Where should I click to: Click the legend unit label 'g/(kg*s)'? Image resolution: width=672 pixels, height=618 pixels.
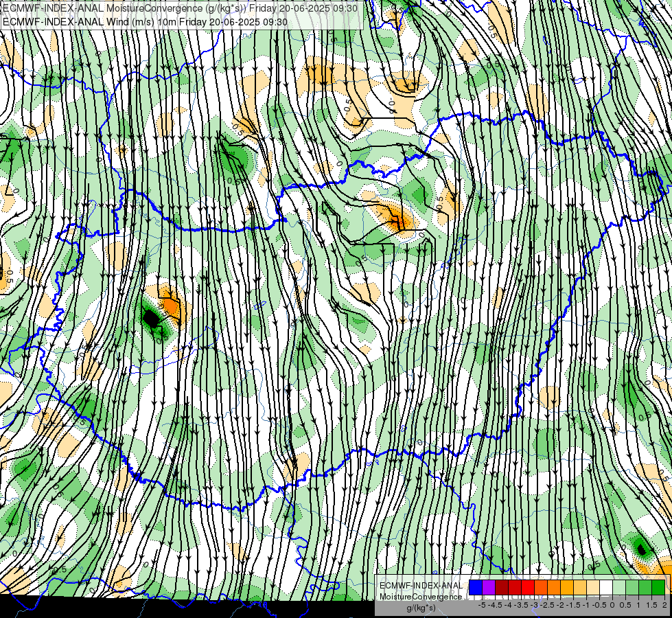(421, 608)
